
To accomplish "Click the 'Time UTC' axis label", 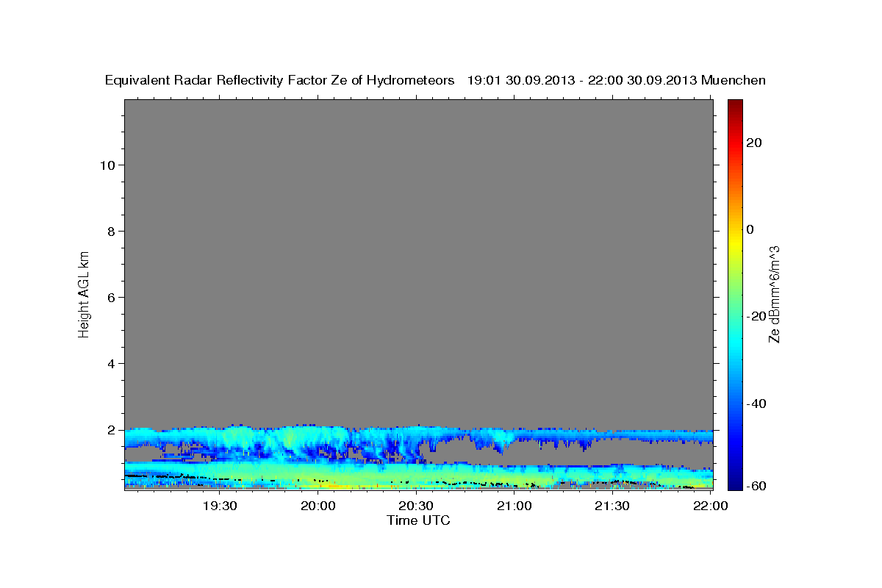I will pos(418,520).
